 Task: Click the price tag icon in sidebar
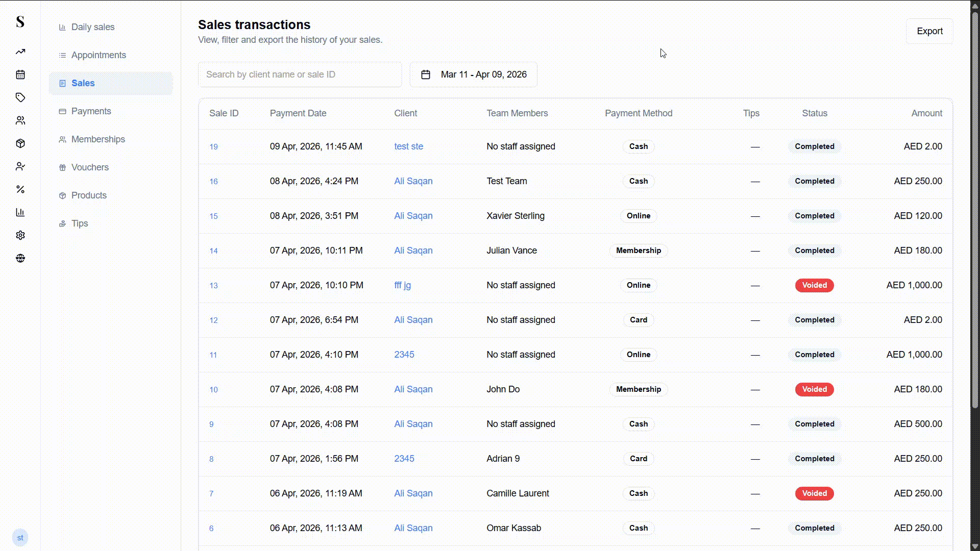(20, 97)
